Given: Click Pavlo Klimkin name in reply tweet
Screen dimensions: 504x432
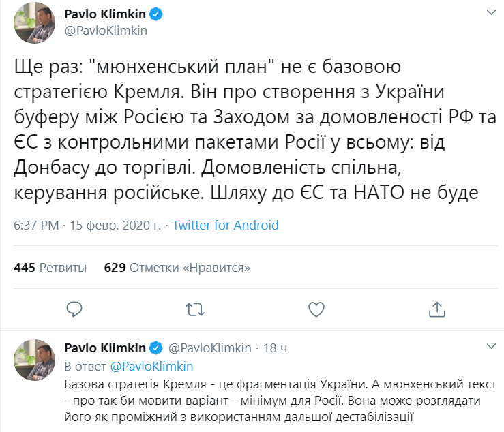Looking at the screenshot, I should pyautogui.click(x=104, y=348).
